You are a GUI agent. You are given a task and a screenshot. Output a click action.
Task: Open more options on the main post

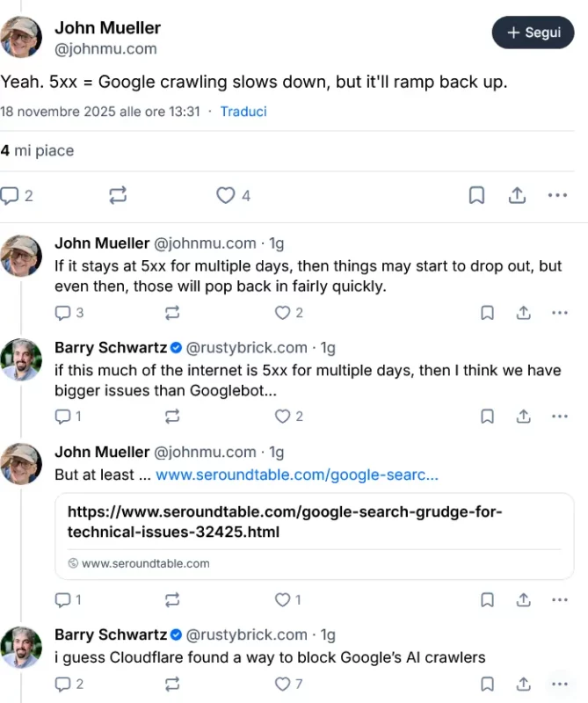point(557,195)
